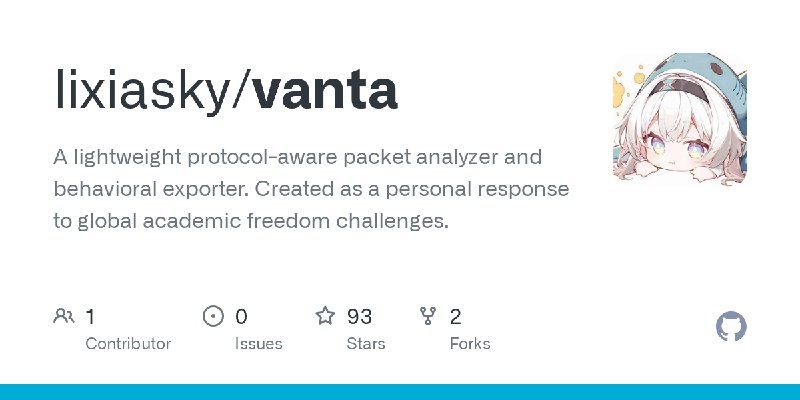This screenshot has height=400, width=800.
Task: Select the "lixiasky" owner name
Action: click(142, 91)
